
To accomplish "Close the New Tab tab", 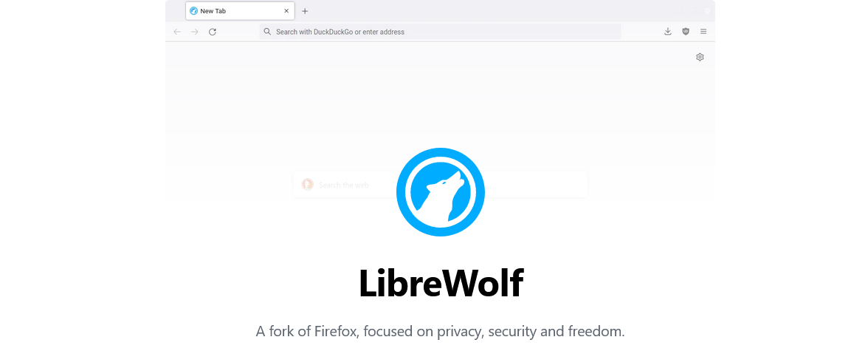I will 286,11.
